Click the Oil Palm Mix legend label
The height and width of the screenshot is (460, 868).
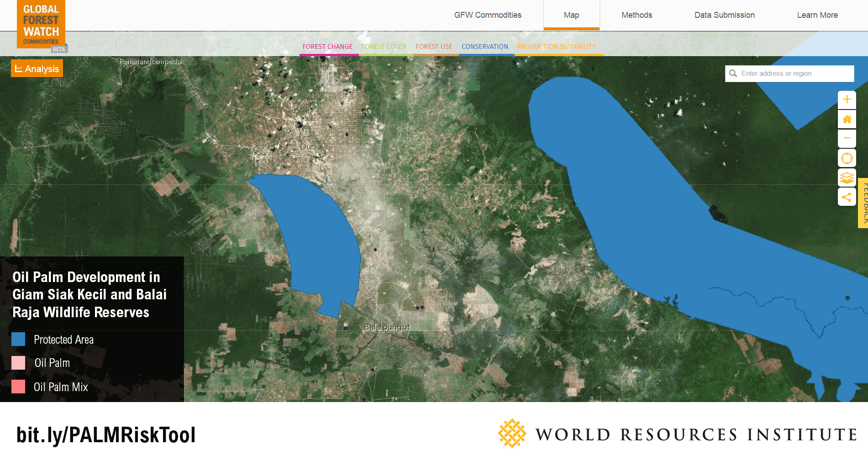click(61, 387)
